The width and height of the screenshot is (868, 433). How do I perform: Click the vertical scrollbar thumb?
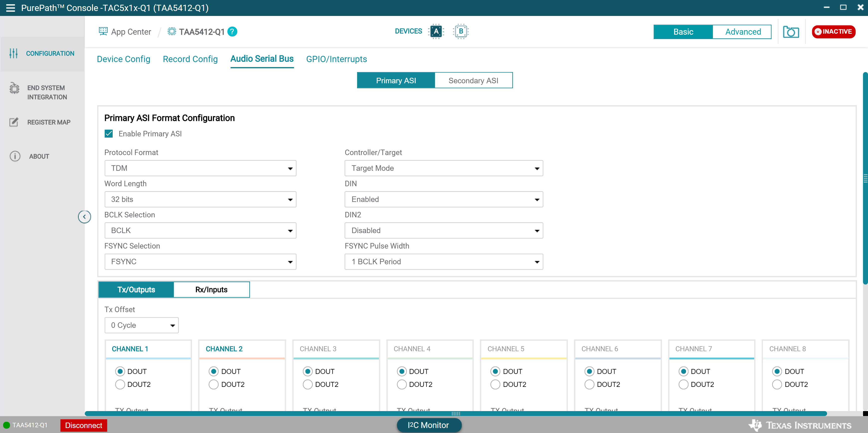coord(865,178)
